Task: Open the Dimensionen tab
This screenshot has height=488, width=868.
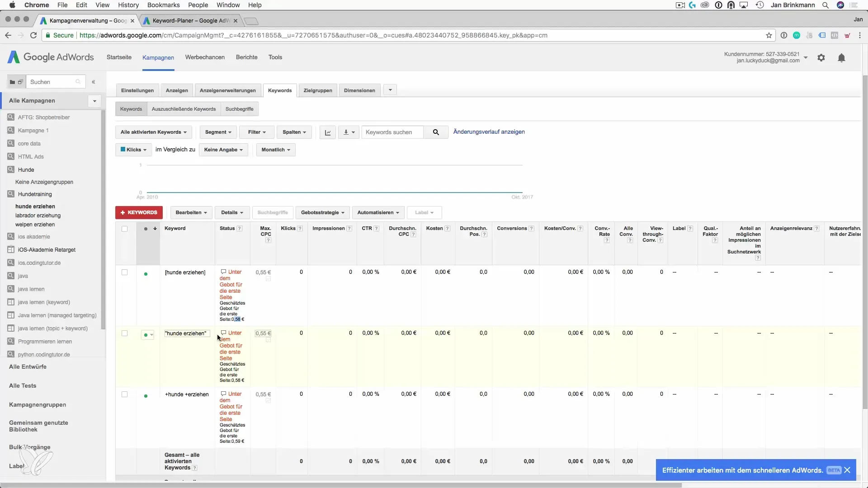Action: click(x=359, y=90)
